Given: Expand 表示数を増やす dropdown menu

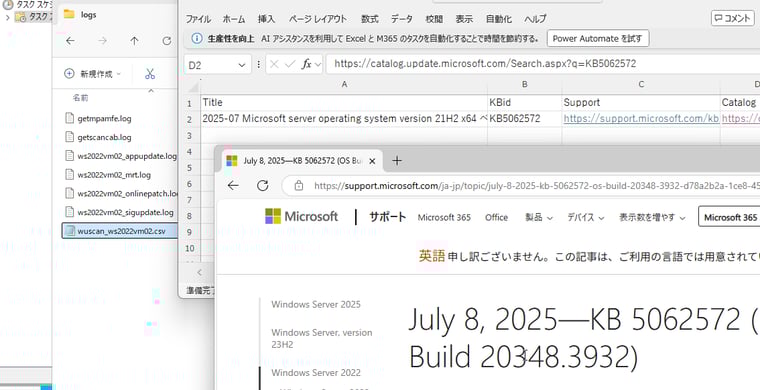Looking at the screenshot, I should 652,218.
